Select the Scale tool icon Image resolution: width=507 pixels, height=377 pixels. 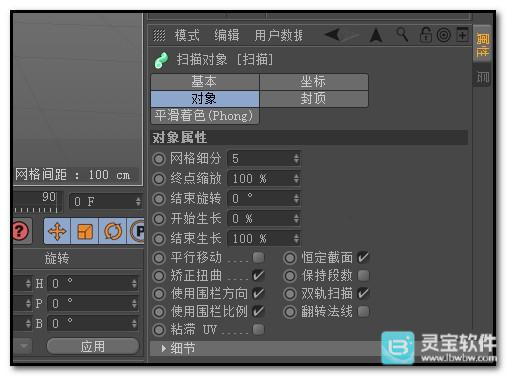pyautogui.click(x=85, y=231)
